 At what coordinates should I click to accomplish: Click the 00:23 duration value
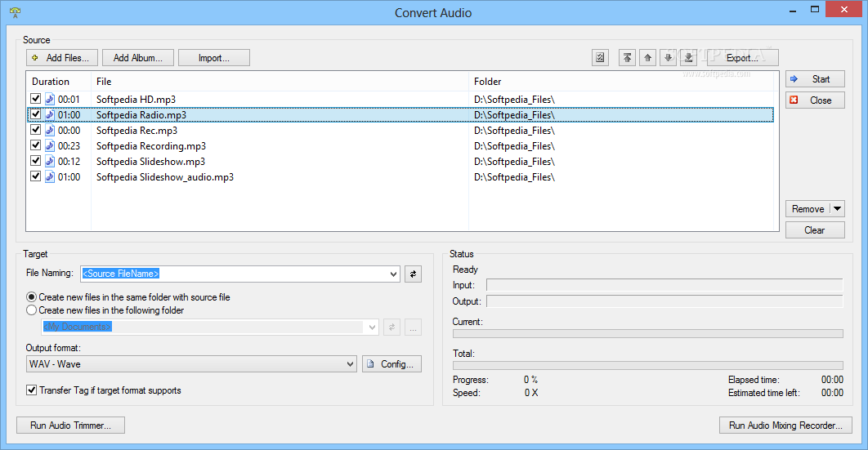tap(69, 146)
